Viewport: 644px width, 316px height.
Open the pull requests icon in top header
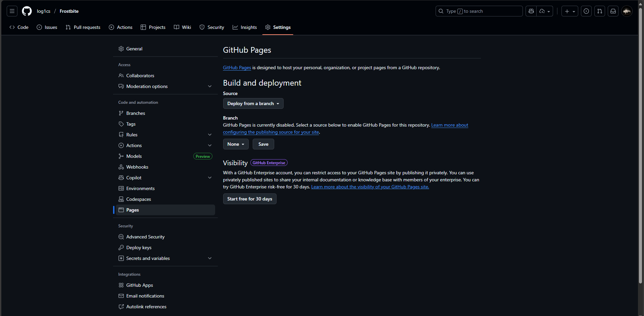600,11
